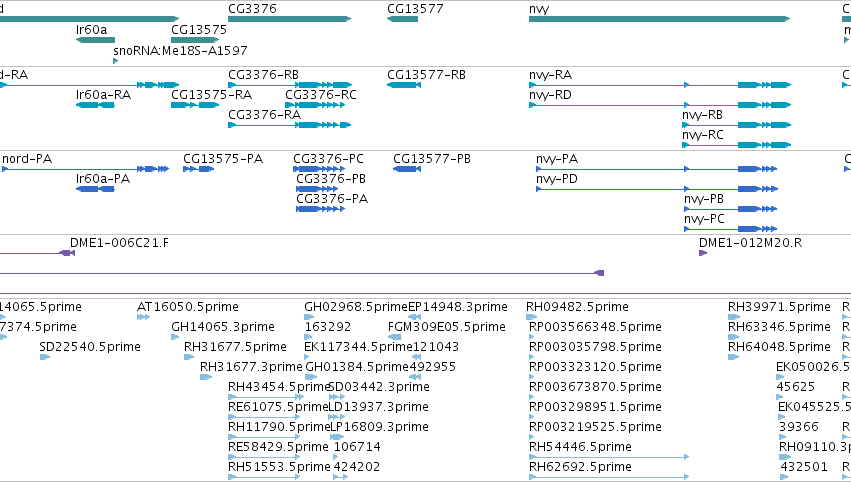The height and width of the screenshot is (482, 851).
Task: Click the nord-PA label
Action: click(27, 159)
